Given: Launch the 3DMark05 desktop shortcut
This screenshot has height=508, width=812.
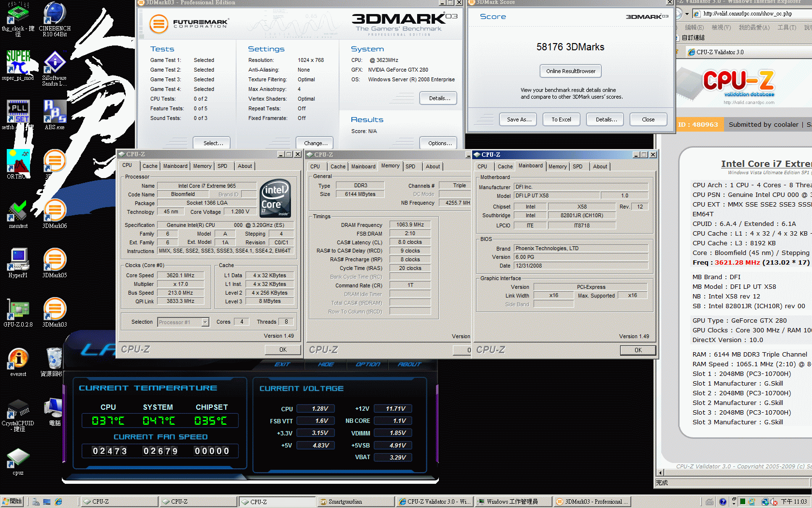Looking at the screenshot, I should (55, 263).
